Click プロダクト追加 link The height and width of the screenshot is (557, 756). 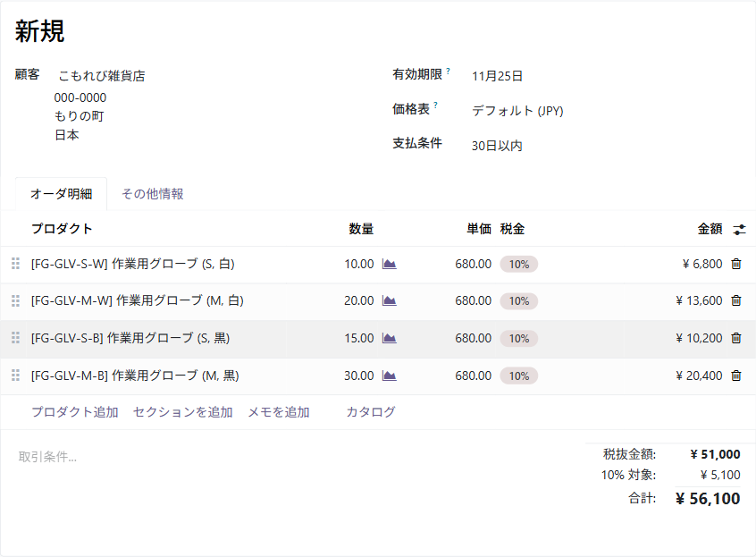75,412
